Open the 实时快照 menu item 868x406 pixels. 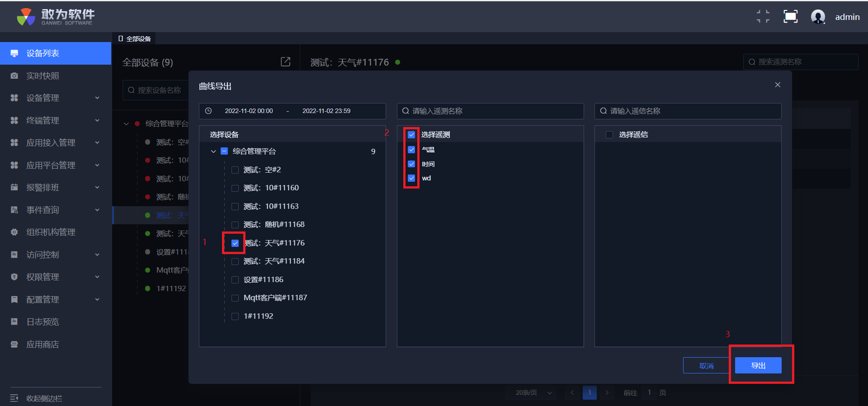(56, 76)
